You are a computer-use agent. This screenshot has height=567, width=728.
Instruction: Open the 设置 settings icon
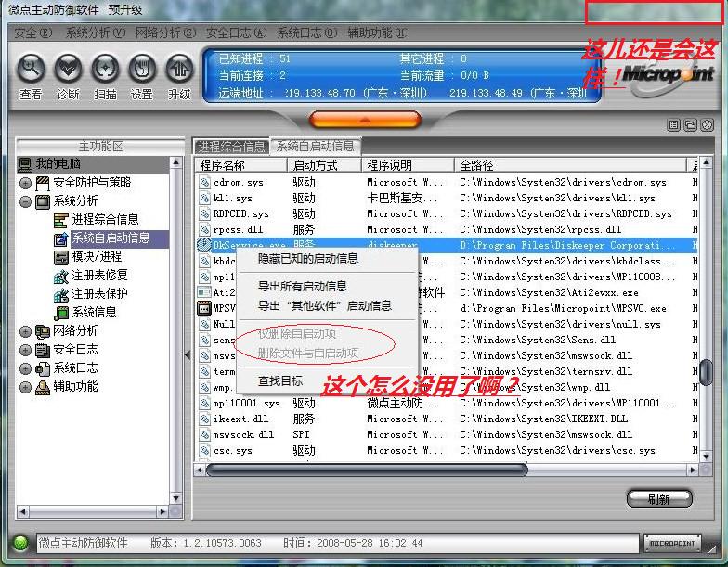pyautogui.click(x=142, y=69)
